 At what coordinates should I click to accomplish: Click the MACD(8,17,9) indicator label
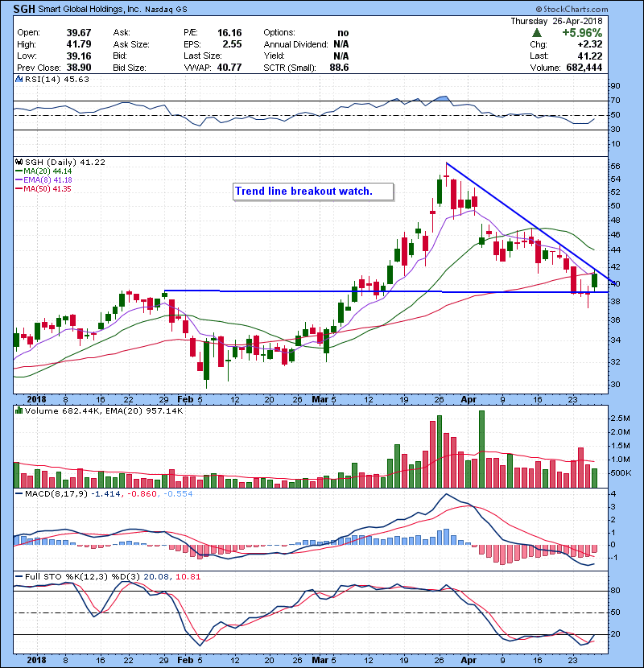point(56,494)
